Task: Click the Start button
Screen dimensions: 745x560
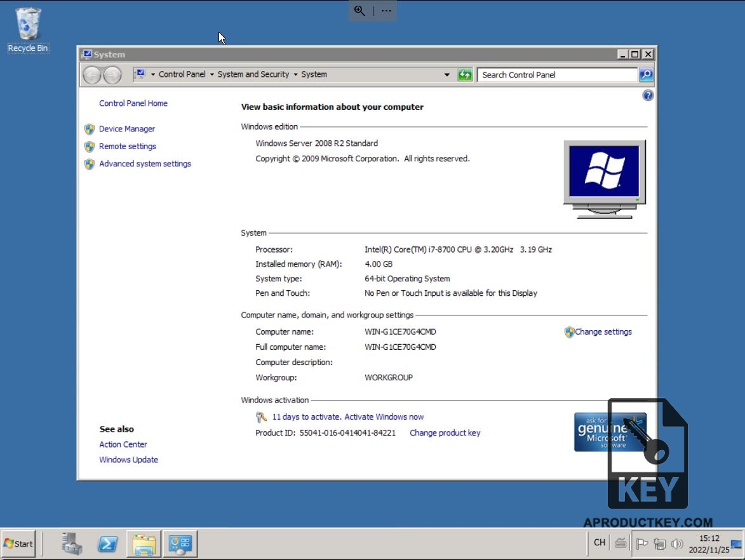Action: (x=18, y=543)
